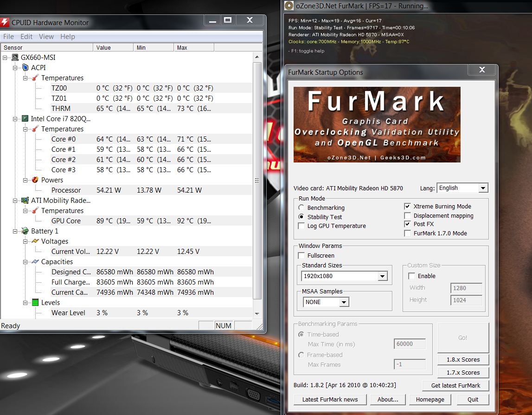Click the FurMark window title bar icon
Image resolution: width=532 pixels, height=415 pixels.
coord(289,6)
